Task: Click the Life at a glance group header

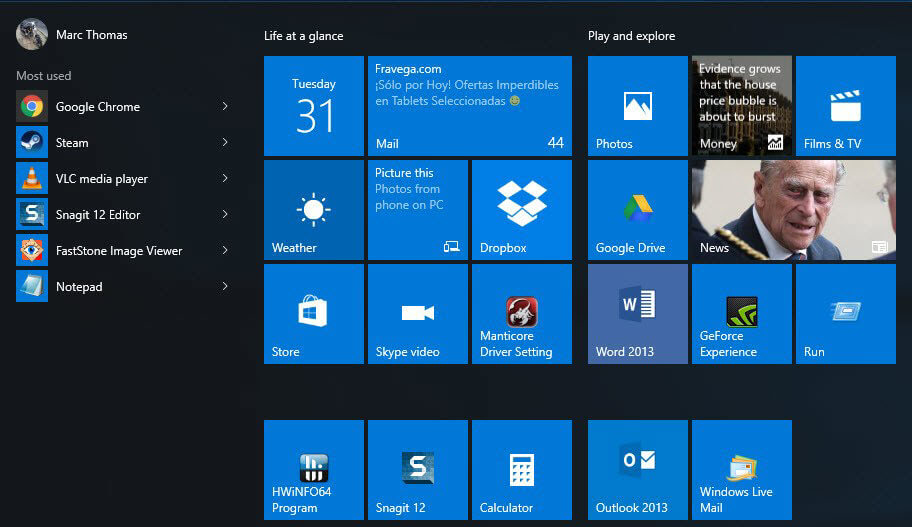Action: (x=304, y=36)
